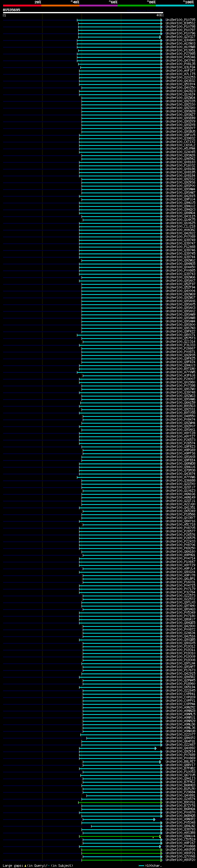Open hit UniRef100_Q9SEB9

(180, 118)
